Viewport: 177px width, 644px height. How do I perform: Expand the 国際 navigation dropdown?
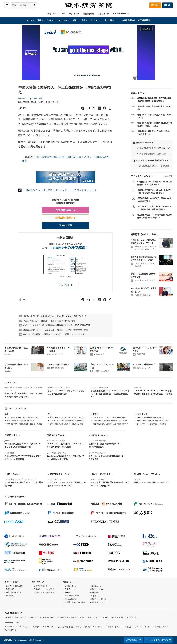coord(85,21)
